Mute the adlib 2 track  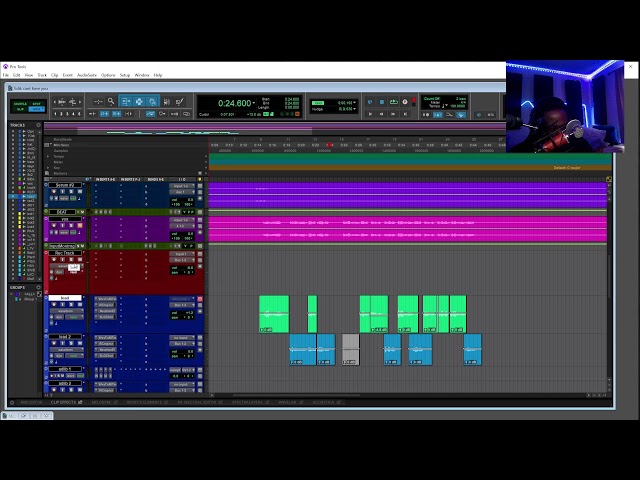click(x=80, y=389)
